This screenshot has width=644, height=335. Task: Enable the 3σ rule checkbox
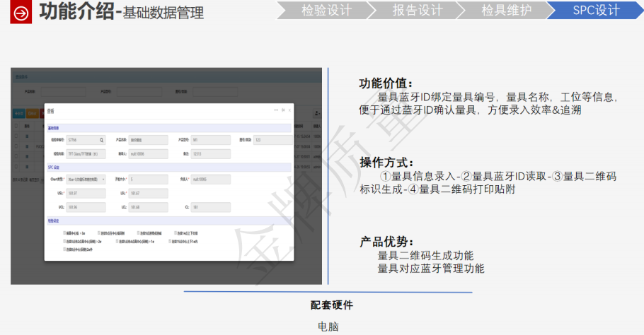coord(65,233)
